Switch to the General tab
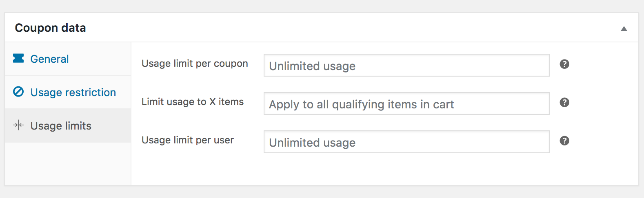The image size is (644, 198). (49, 59)
